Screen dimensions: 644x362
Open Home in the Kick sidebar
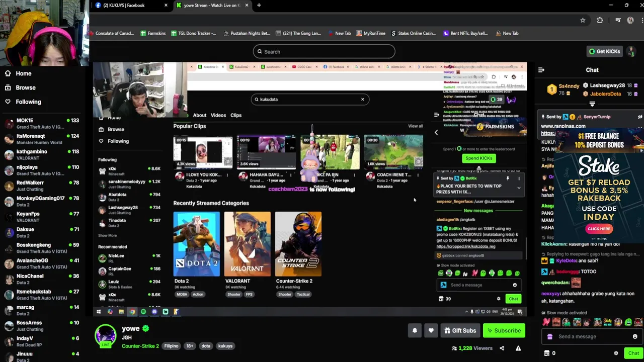pyautogui.click(x=18, y=73)
